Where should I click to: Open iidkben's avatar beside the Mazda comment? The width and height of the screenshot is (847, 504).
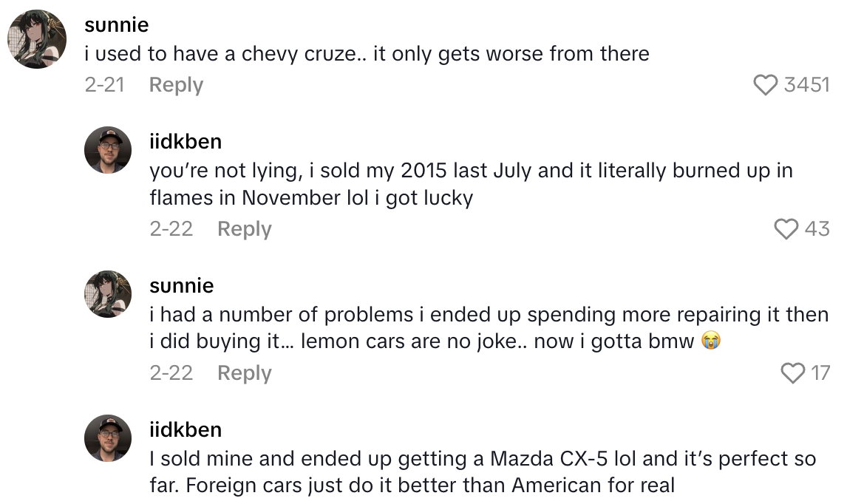click(x=108, y=437)
